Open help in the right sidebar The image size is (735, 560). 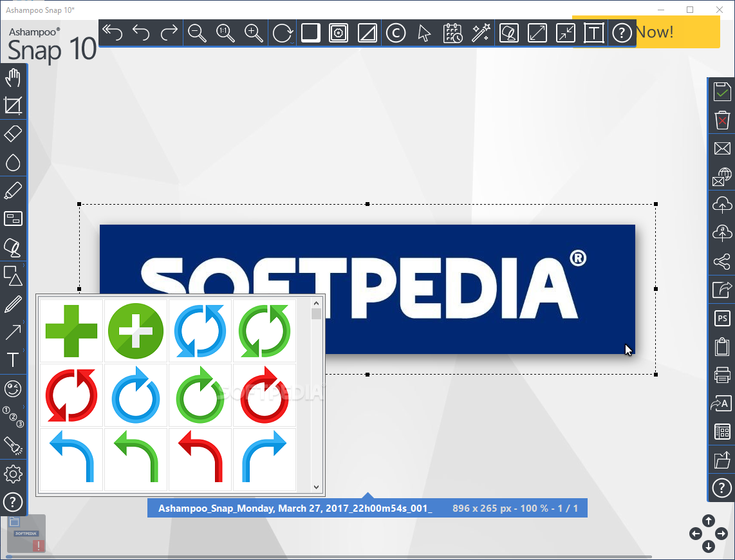point(722,489)
